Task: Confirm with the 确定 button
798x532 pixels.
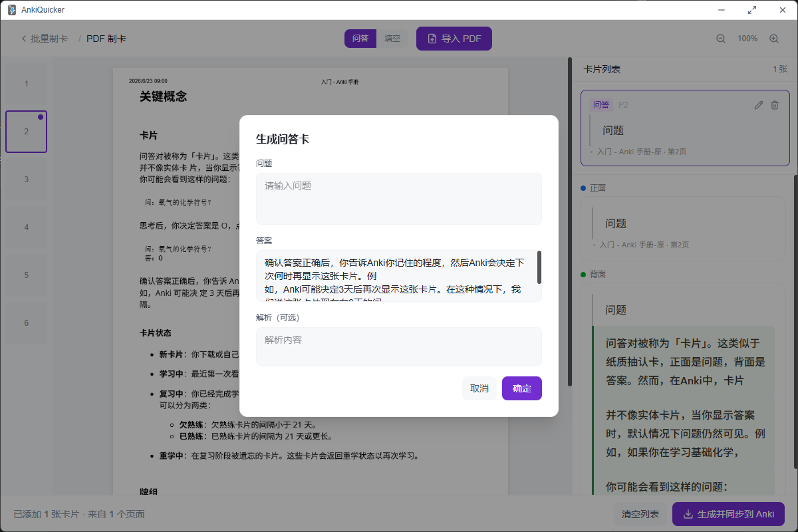Action: point(522,388)
